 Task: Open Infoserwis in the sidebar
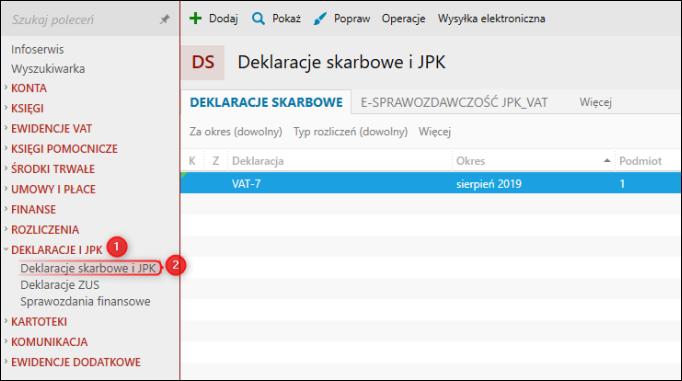tap(37, 50)
